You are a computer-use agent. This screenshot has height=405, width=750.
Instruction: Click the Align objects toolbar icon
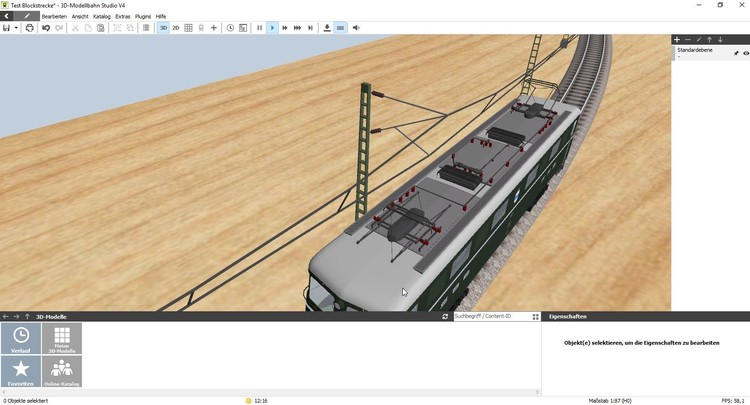[x=146, y=28]
